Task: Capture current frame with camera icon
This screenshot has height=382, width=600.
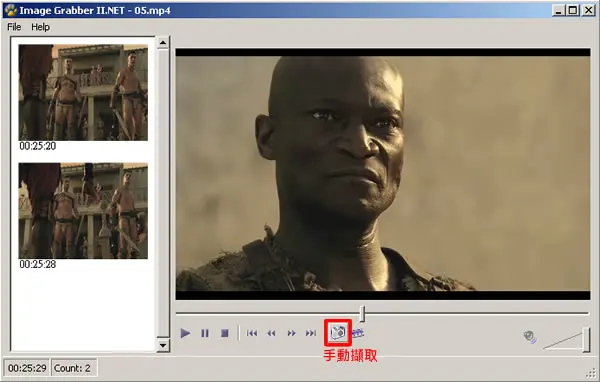Action: pyautogui.click(x=338, y=332)
